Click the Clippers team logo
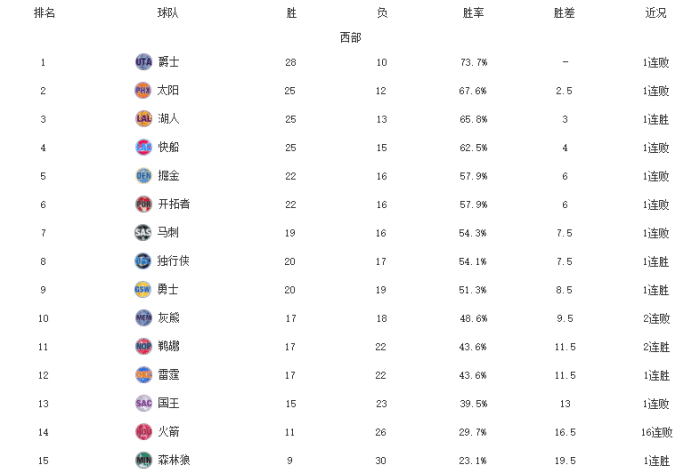700x473 pixels. [144, 147]
